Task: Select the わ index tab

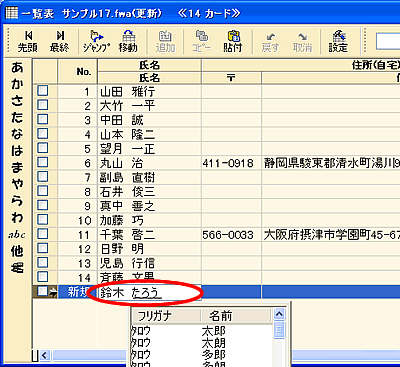Action: click(17, 217)
